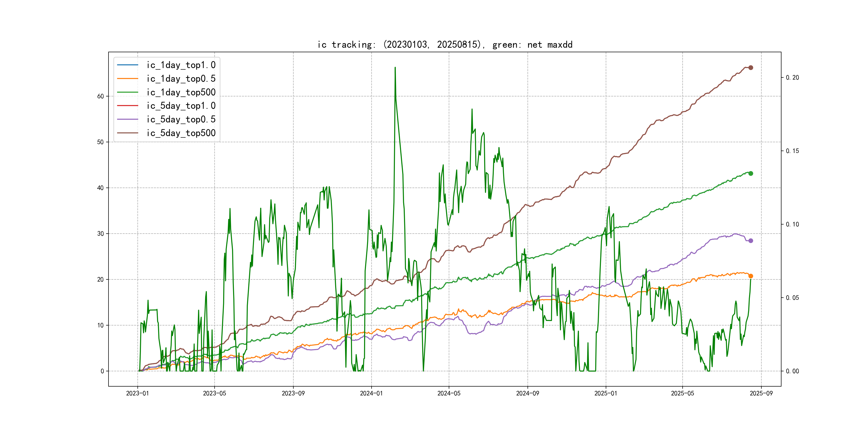The image size is (868, 434).
Task: Click the ic_5day_top500 legend label text
Action: pyautogui.click(x=181, y=133)
